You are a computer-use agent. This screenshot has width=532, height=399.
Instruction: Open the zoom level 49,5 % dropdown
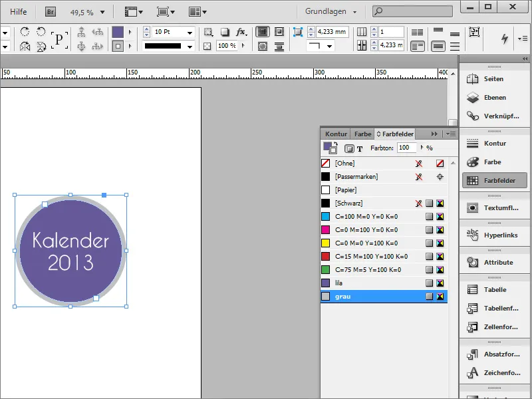(x=102, y=13)
